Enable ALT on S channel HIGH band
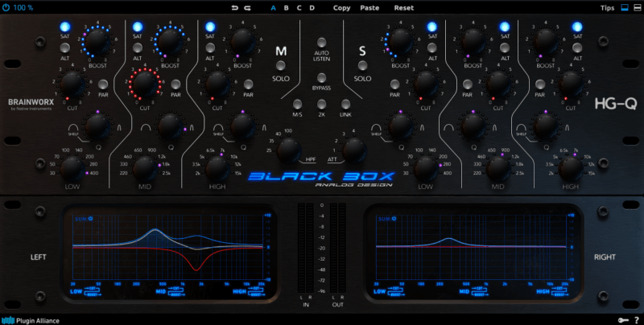The image size is (644, 325). (x=577, y=47)
